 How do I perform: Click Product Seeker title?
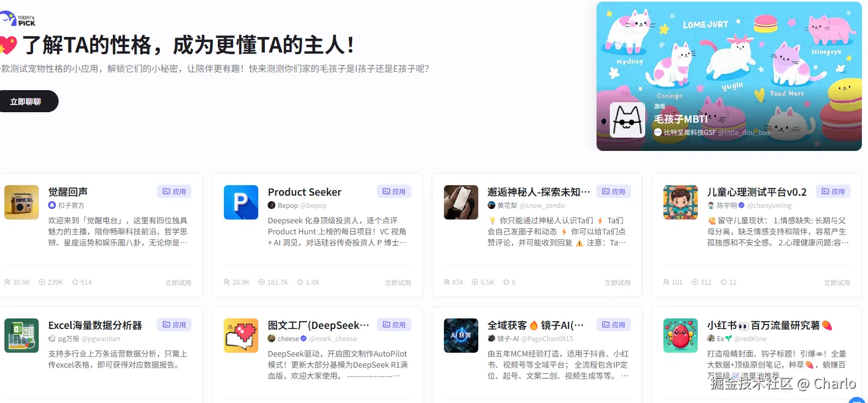point(305,192)
